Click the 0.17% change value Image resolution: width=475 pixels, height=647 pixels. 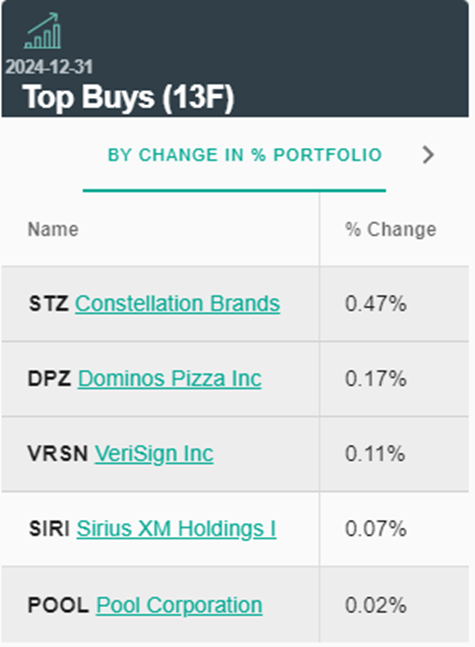point(376,378)
